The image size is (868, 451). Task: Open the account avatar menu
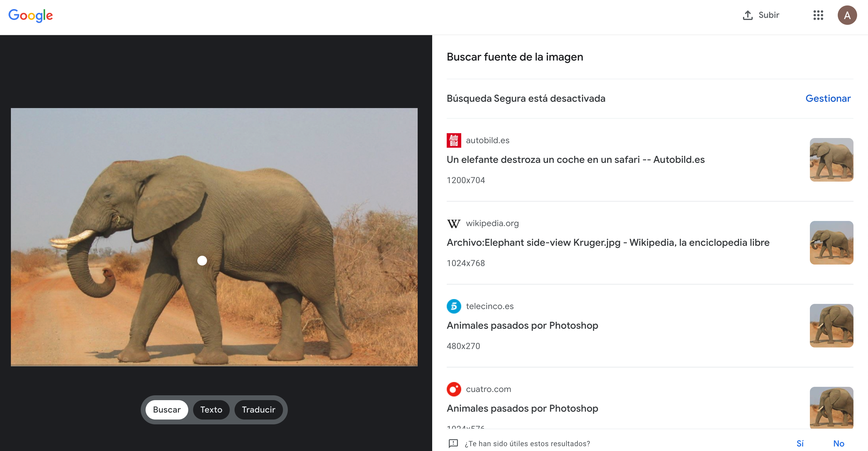click(847, 15)
